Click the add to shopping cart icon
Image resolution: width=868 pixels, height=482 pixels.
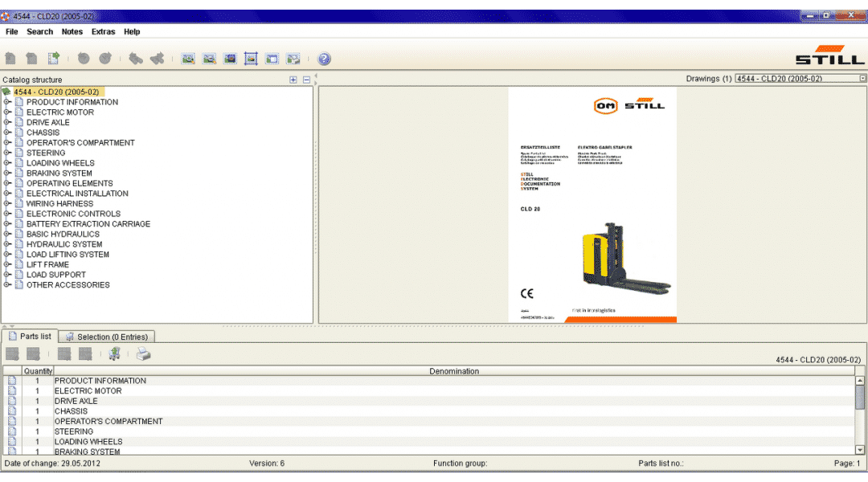click(x=115, y=354)
